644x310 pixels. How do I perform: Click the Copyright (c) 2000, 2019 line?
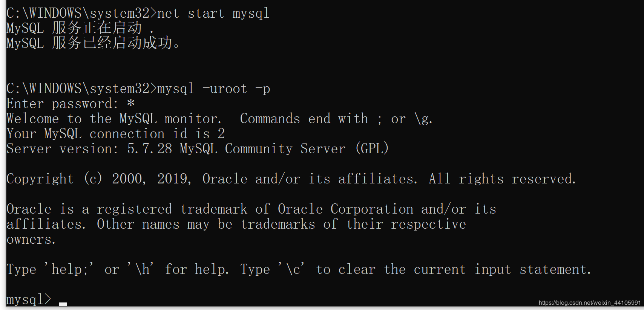click(x=99, y=179)
